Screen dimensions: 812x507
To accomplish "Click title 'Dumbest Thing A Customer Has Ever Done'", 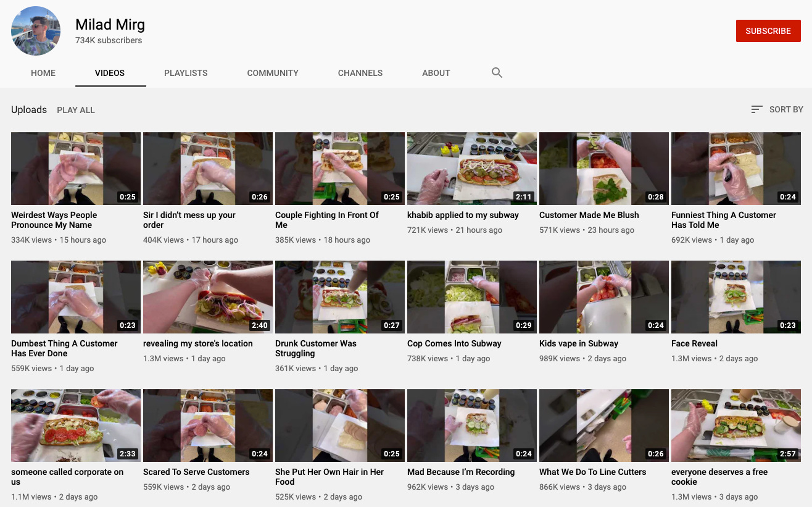I will pos(64,348).
